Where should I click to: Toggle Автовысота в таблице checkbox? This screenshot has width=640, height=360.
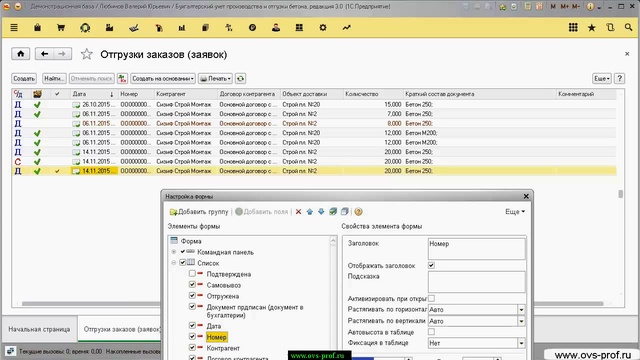(431, 332)
